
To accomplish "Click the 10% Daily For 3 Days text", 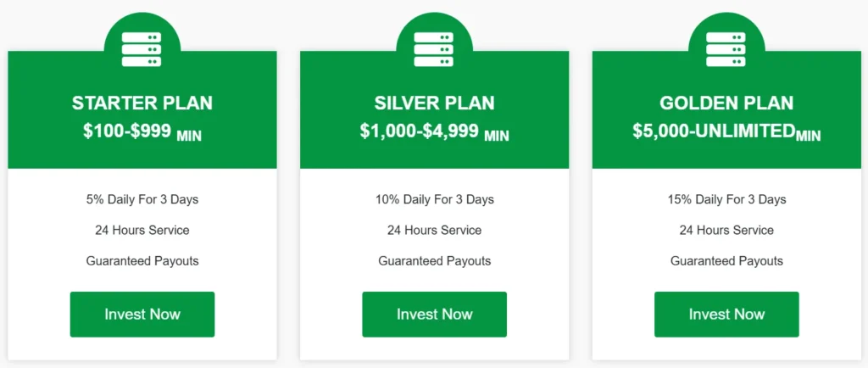I will (x=434, y=200).
